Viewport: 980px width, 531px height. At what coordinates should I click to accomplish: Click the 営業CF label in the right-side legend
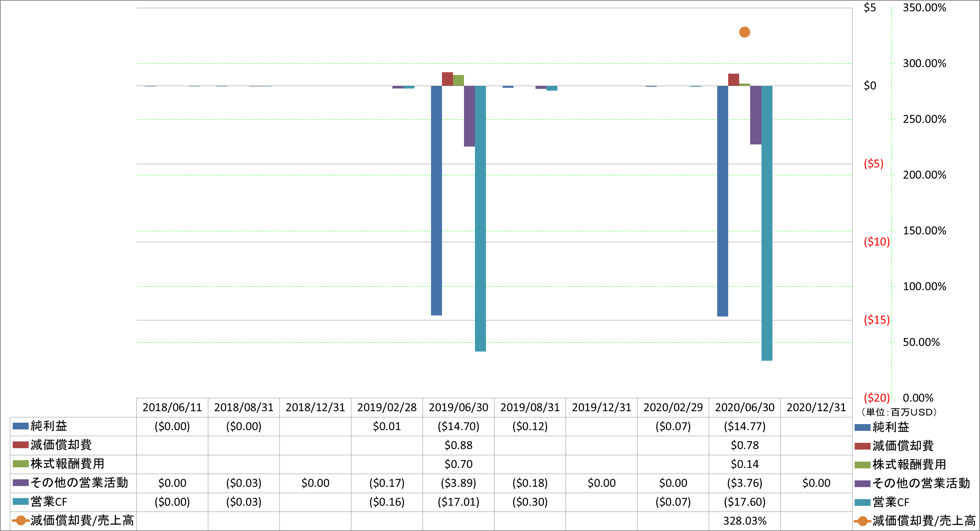click(x=891, y=502)
